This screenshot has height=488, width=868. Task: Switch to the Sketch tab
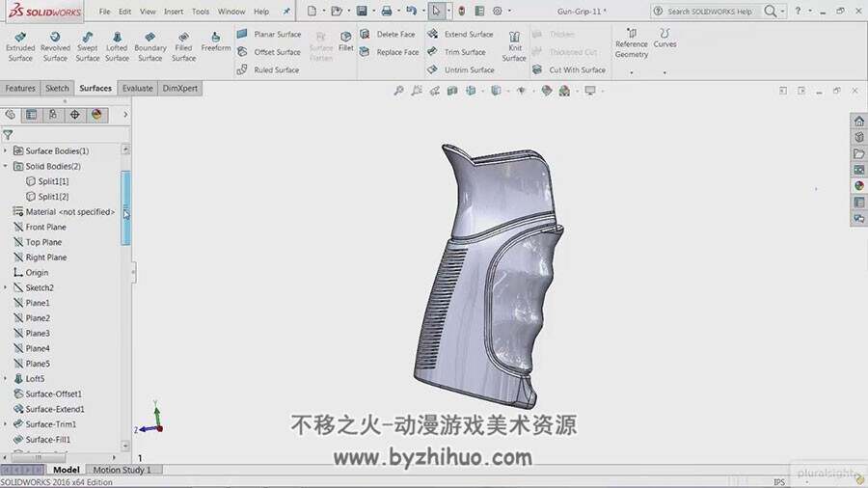[x=57, y=88]
